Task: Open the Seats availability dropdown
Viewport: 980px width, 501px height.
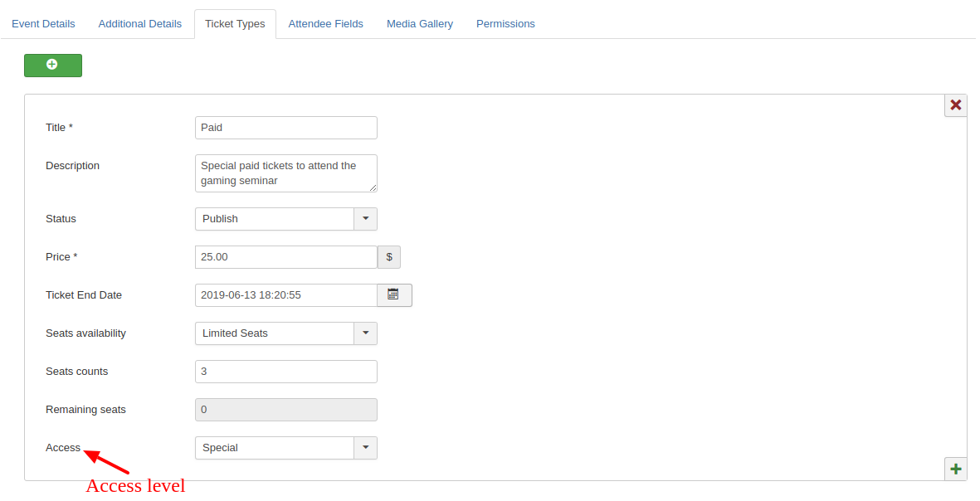Action: [x=286, y=333]
